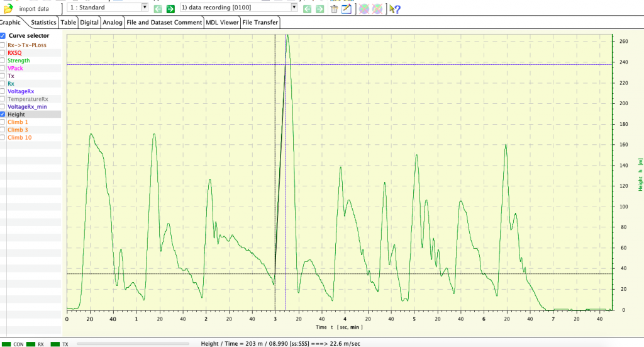
Task: Open the edit record notepad icon
Action: pyautogui.click(x=346, y=8)
